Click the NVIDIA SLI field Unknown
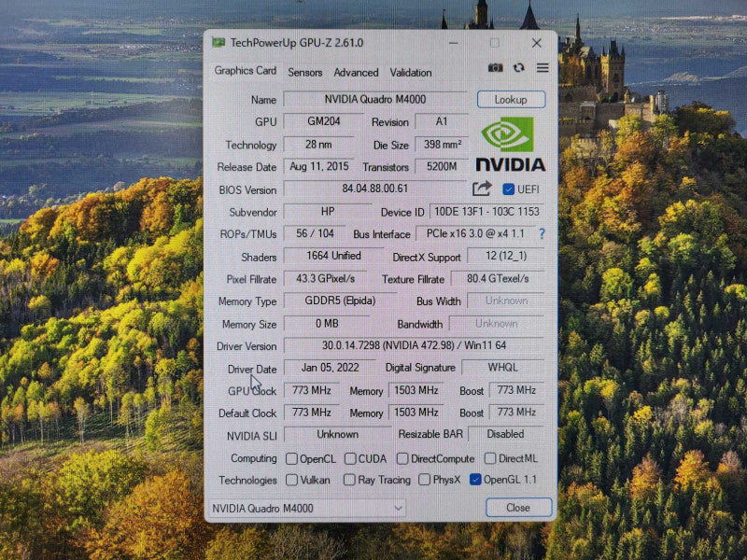 [x=337, y=434]
